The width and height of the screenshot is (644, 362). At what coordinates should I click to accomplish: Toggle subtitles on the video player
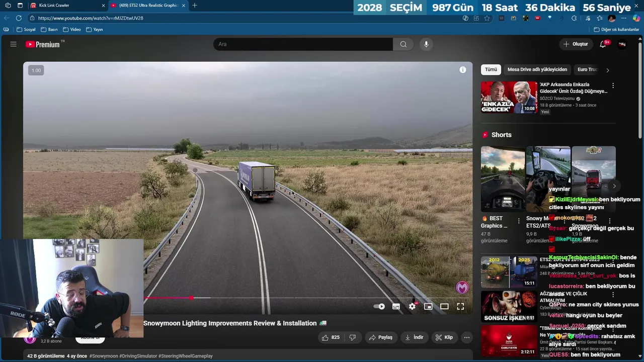coord(396,306)
